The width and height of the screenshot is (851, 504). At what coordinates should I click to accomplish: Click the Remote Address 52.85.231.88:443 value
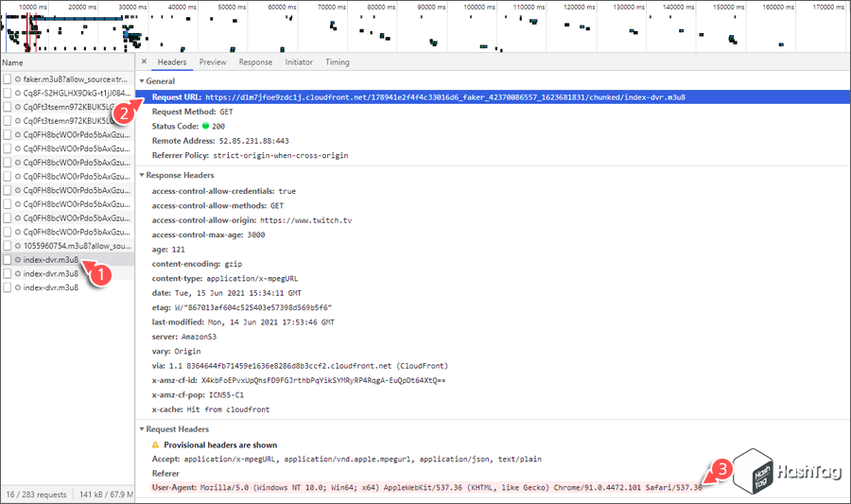[x=253, y=141]
